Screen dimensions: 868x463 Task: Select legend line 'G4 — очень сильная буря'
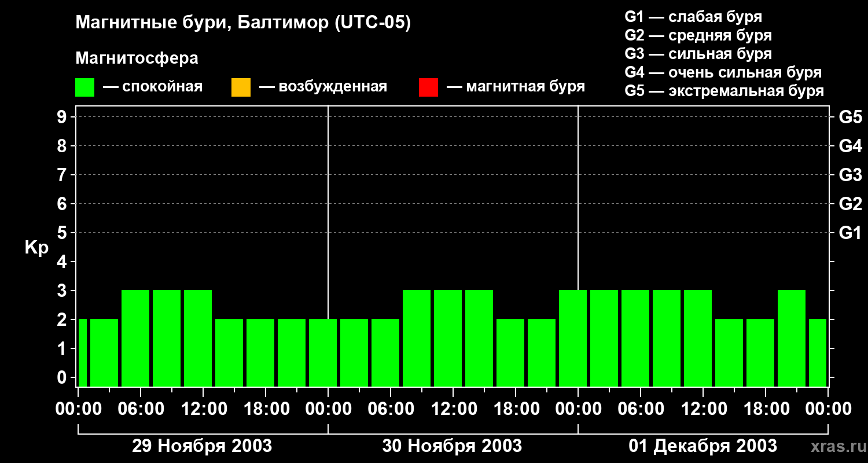723,72
